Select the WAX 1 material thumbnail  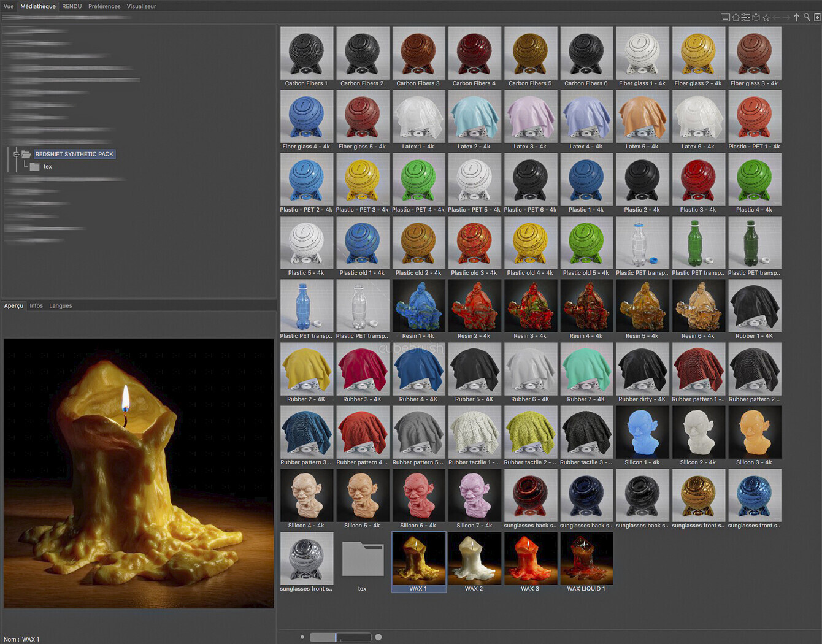click(418, 562)
